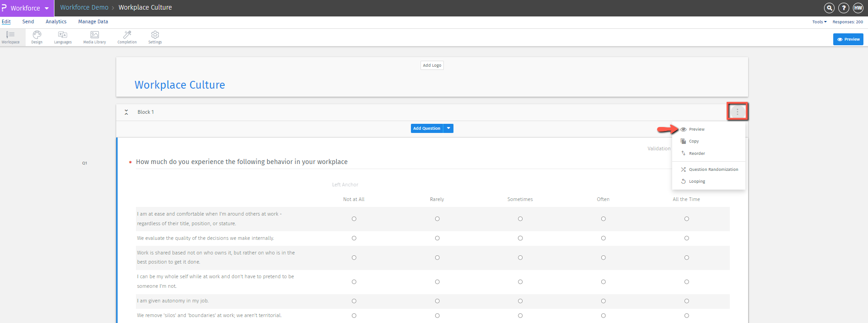The width and height of the screenshot is (868, 323).
Task: Click Block 1 three-dot options button
Action: tap(737, 111)
